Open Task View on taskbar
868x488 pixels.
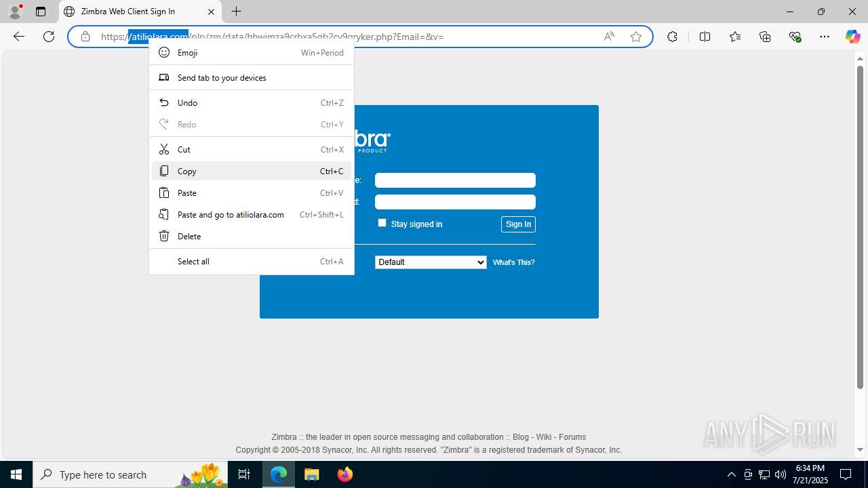244,474
